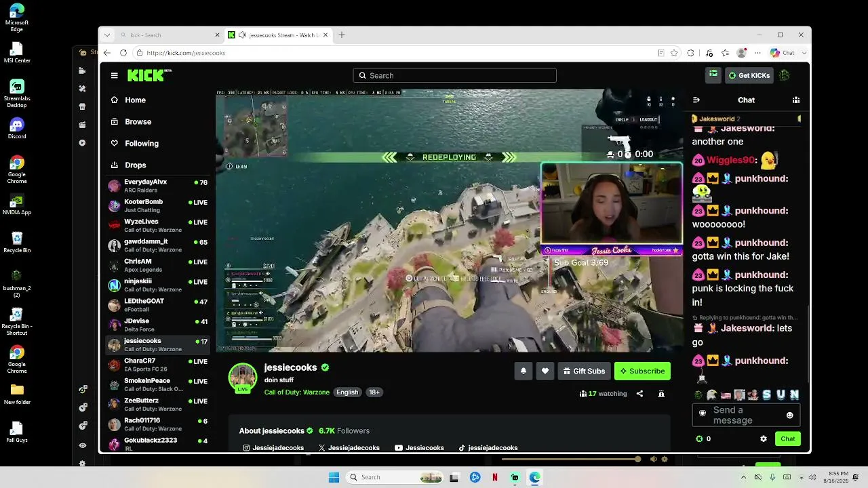The width and height of the screenshot is (868, 488).
Task: Switch to the kick - Search tab
Action: (169, 35)
